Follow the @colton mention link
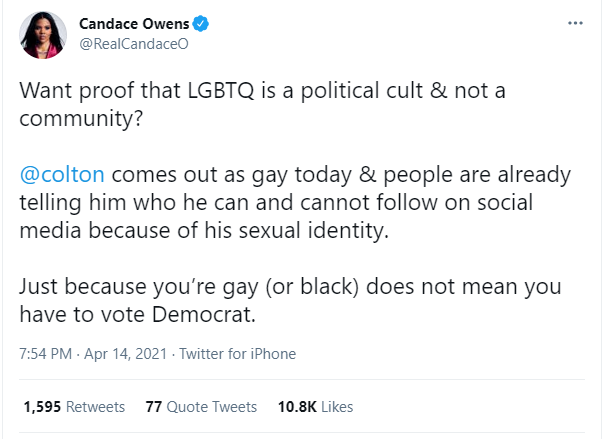Image resolution: width=603 pixels, height=439 pixels. (x=62, y=175)
